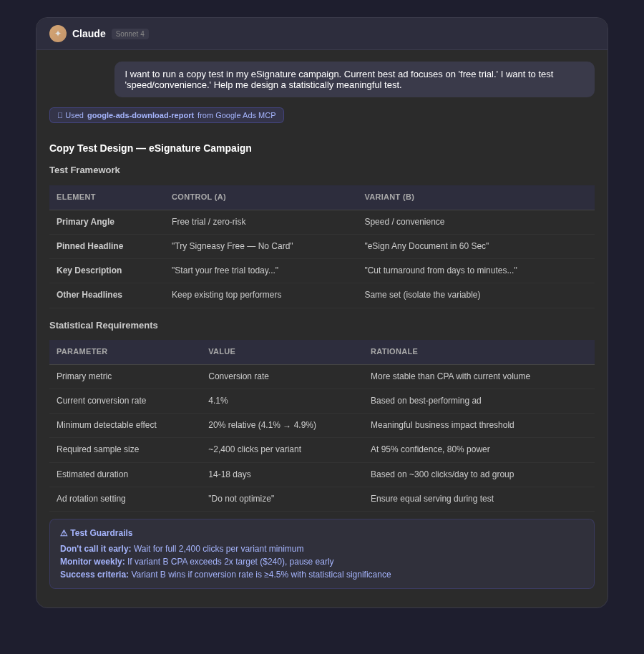Click the user prompt message bubble
This screenshot has height=654, width=644.
pyautogui.click(x=354, y=79)
